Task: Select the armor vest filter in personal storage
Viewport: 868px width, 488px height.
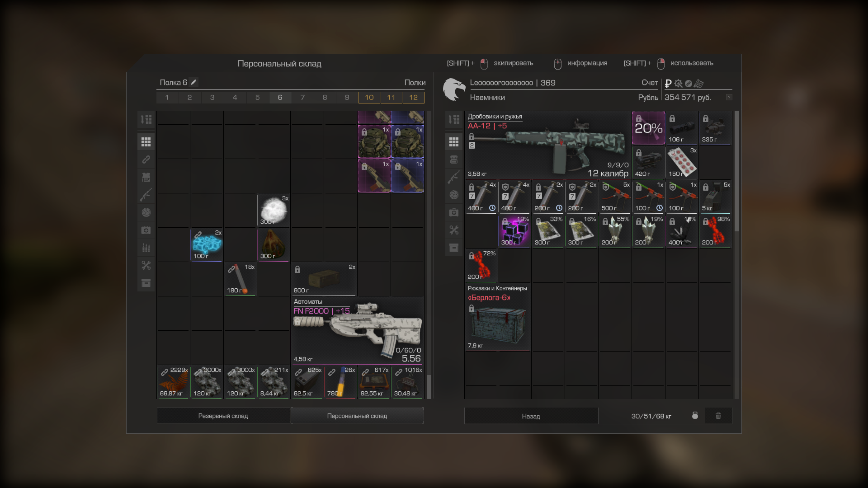Action: point(146,177)
